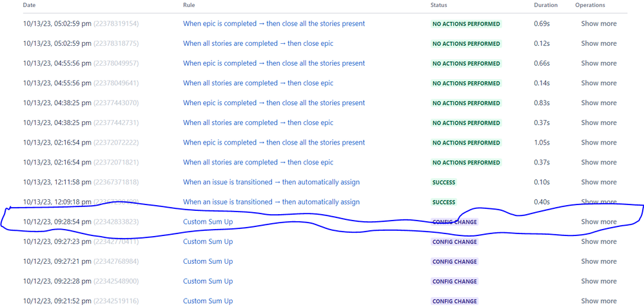Click the 0.14s duration value

[x=542, y=83]
